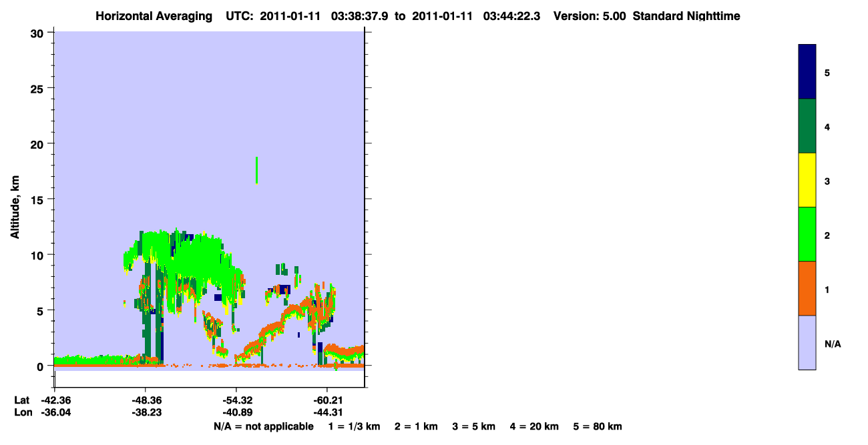Screen dimensions: 868x445
Task: Click the y-axis tick label 30
Action: coord(38,33)
